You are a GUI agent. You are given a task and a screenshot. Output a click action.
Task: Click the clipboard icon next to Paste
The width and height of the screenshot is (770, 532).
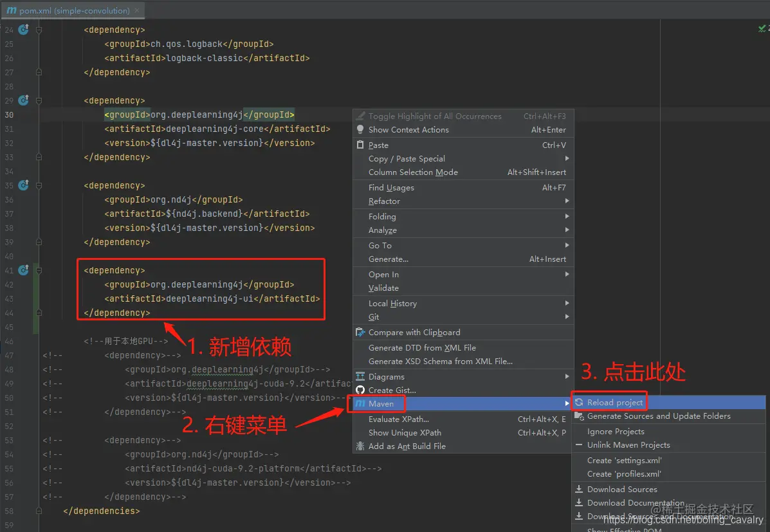pyautogui.click(x=360, y=145)
